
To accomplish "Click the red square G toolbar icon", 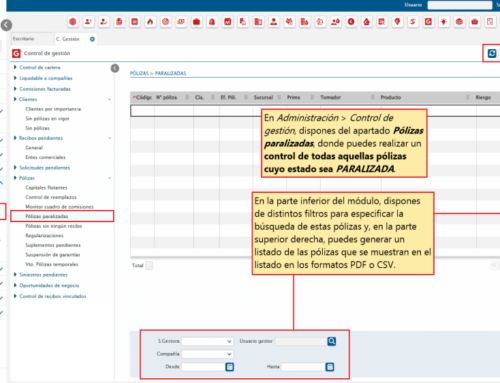I will point(428,22).
